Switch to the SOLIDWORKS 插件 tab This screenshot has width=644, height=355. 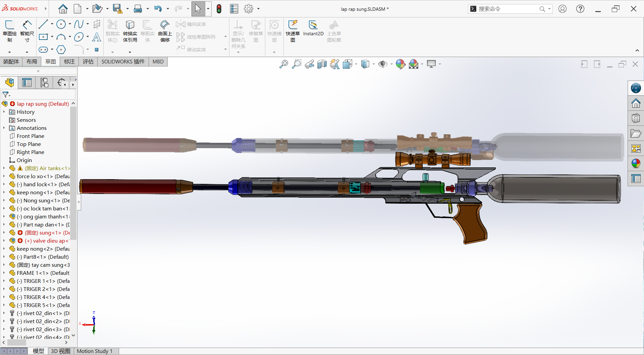[123, 62]
